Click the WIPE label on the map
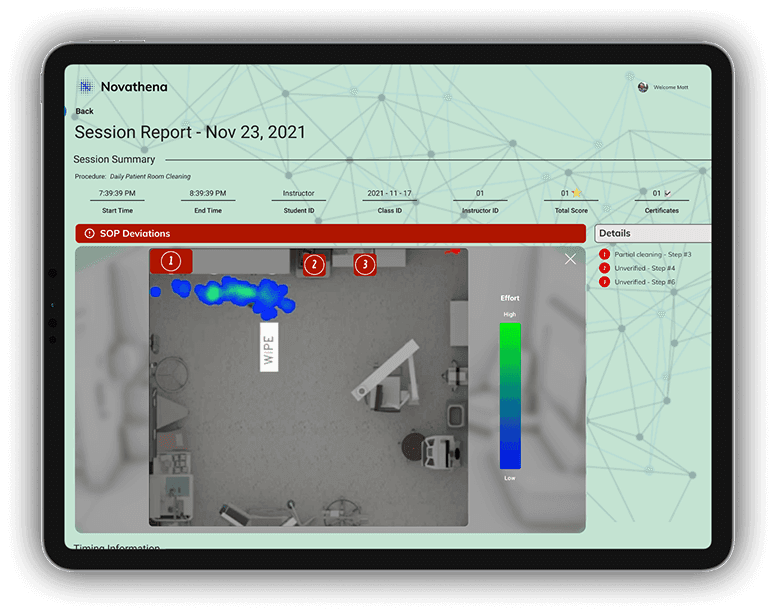Image resolution: width=775 pixels, height=613 pixels. tap(268, 347)
